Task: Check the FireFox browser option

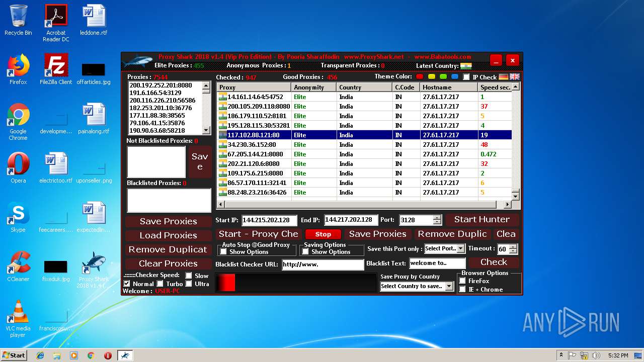Action: (462, 281)
